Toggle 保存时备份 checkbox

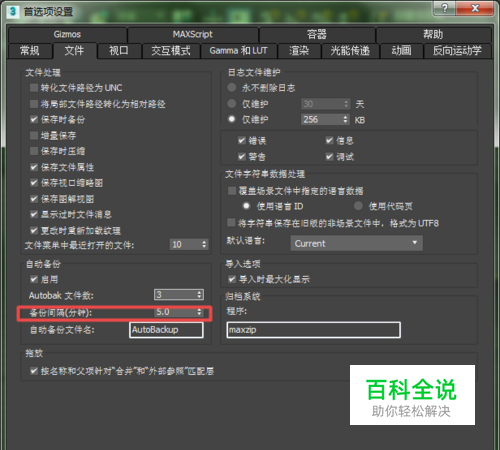[34, 119]
